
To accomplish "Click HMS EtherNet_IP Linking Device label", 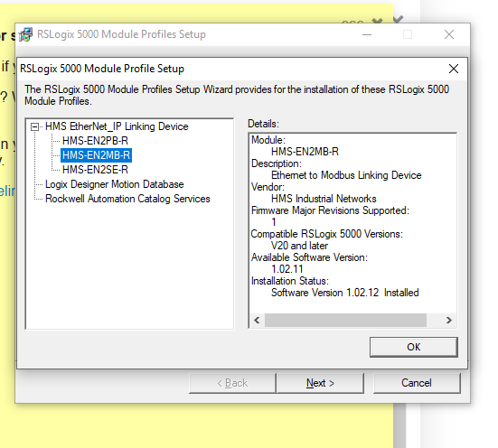I will 117,126.
